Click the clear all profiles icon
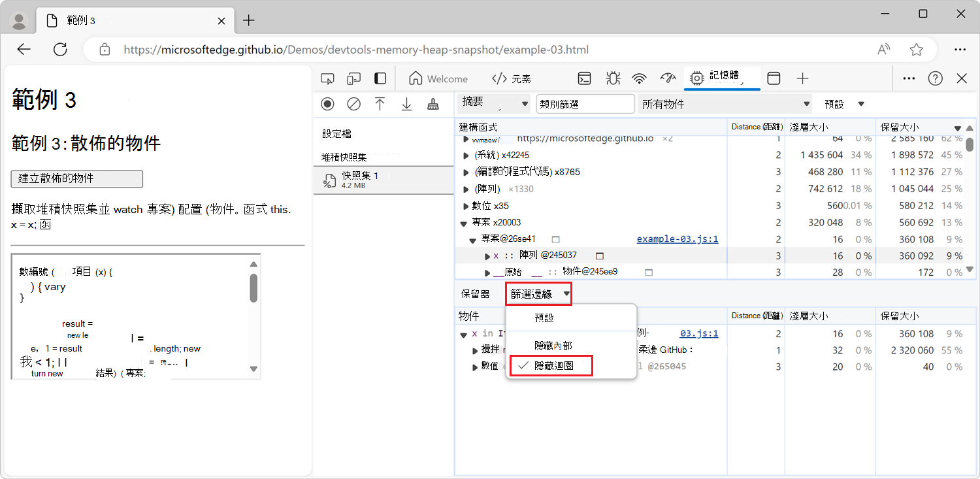The image size is (980, 479). coord(353,104)
